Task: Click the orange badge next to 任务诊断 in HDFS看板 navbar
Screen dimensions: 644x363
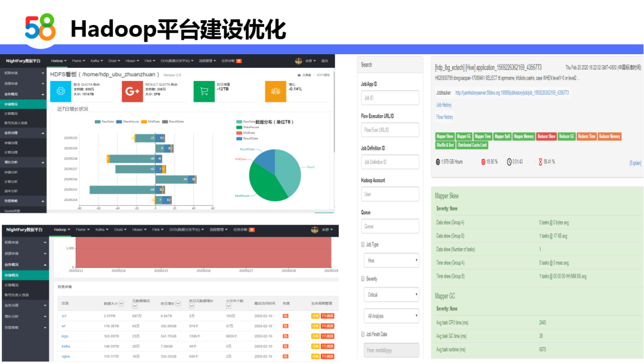Action: pos(239,61)
